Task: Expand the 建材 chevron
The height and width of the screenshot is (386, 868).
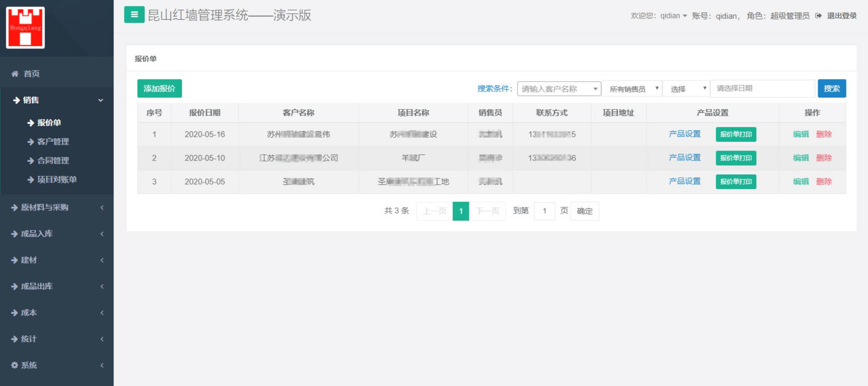Action: click(102, 260)
